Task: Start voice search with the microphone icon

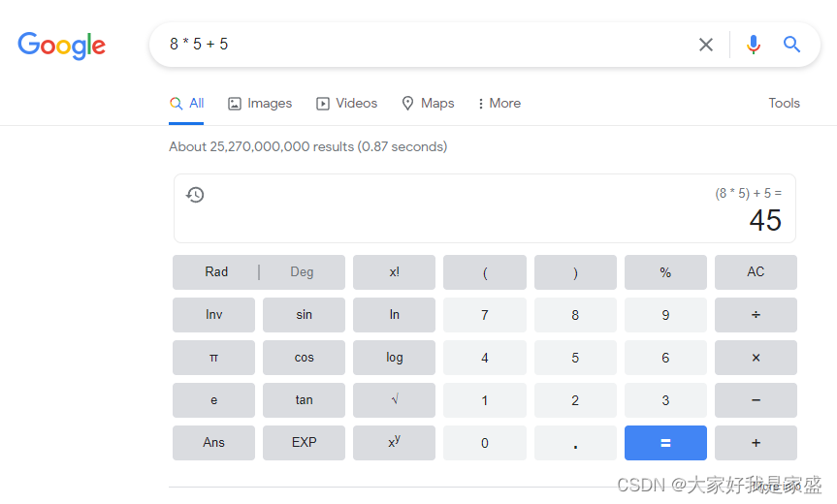Action: pos(754,45)
